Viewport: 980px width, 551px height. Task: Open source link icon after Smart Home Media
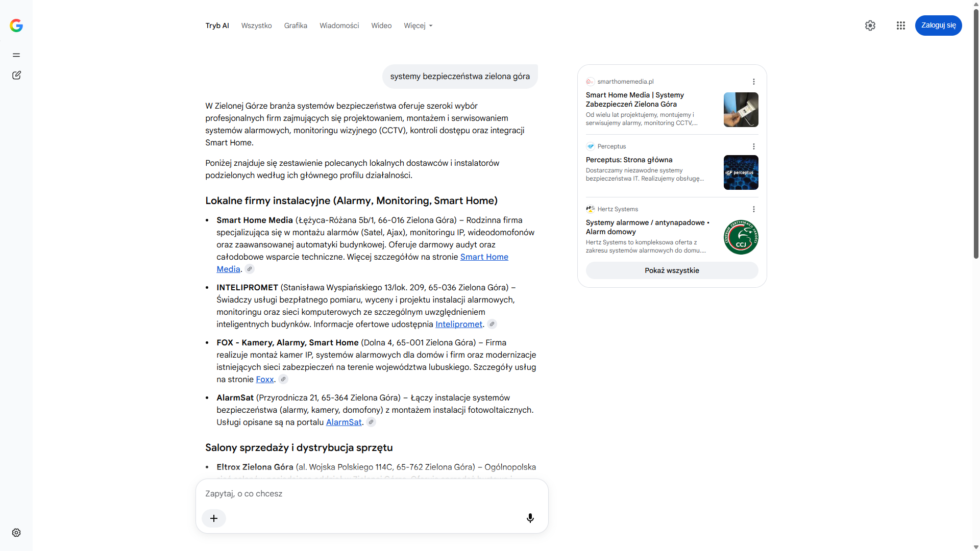(x=250, y=269)
